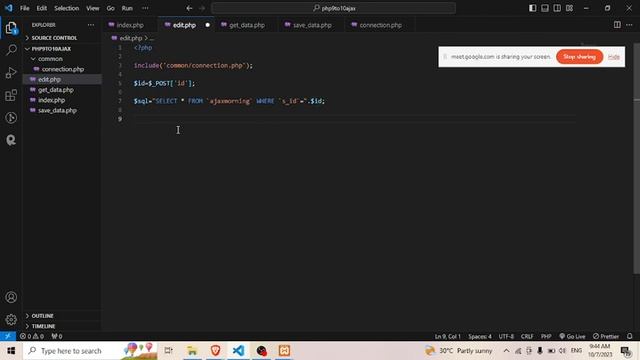Click the command center search box

click(333, 8)
